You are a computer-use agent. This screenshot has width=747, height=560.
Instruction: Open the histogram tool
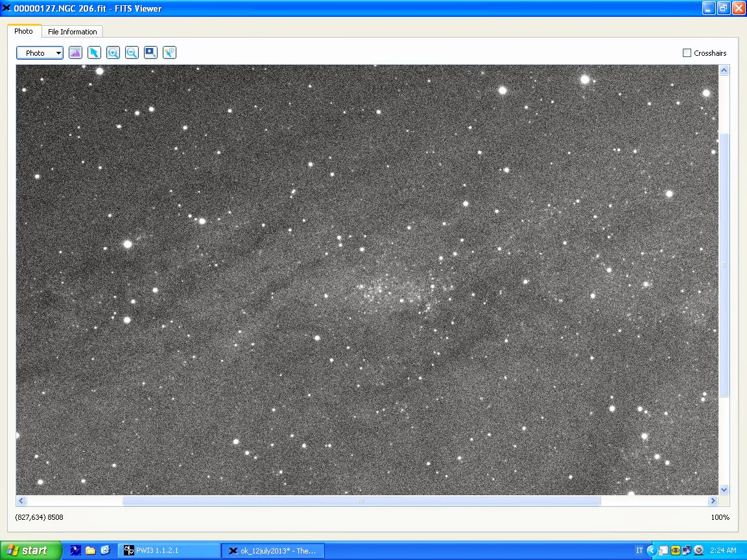click(75, 52)
